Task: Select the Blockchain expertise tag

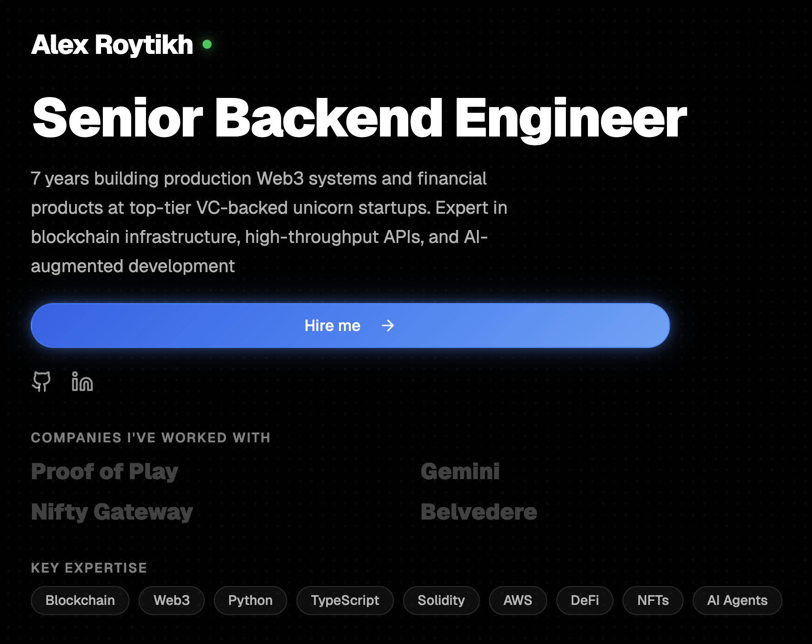Action: [x=80, y=600]
